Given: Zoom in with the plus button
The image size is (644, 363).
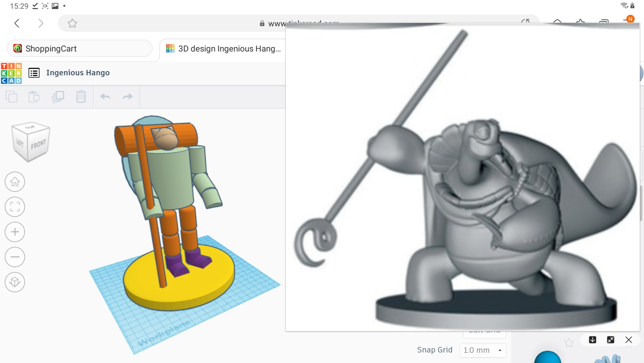Looking at the screenshot, I should 15,232.
